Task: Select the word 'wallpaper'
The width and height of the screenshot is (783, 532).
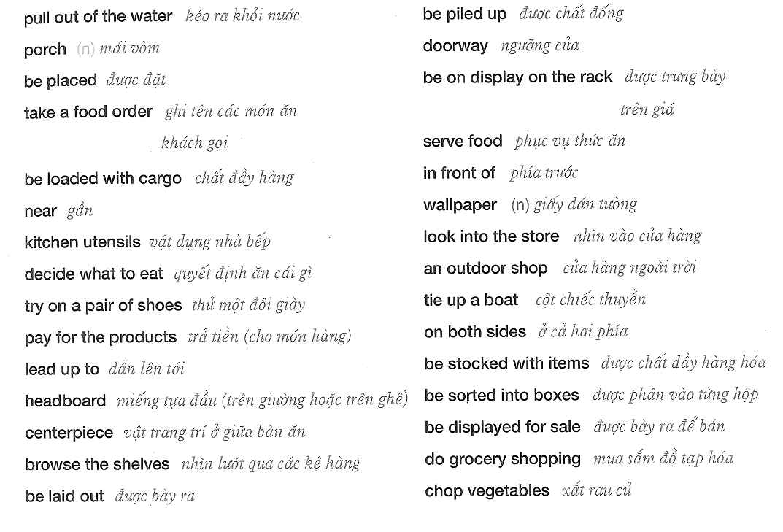Action: [x=460, y=205]
